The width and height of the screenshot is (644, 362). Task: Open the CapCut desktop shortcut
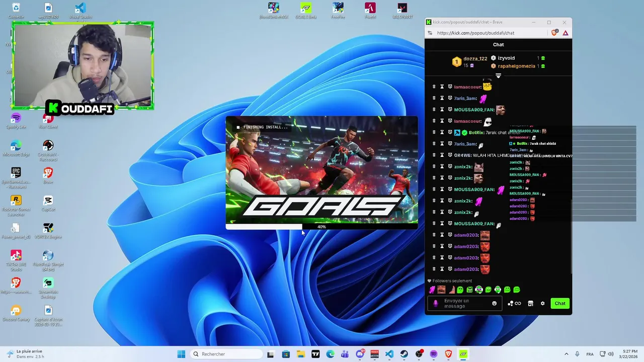point(48,203)
